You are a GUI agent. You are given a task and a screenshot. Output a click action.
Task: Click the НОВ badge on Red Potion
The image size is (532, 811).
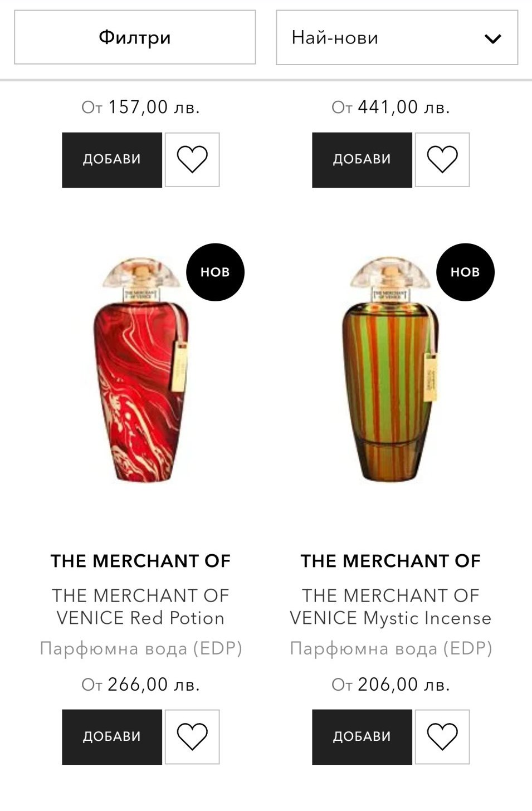click(x=215, y=272)
